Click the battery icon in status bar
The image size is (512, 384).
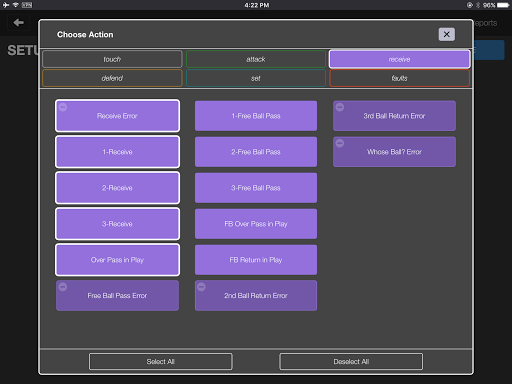[x=503, y=5]
